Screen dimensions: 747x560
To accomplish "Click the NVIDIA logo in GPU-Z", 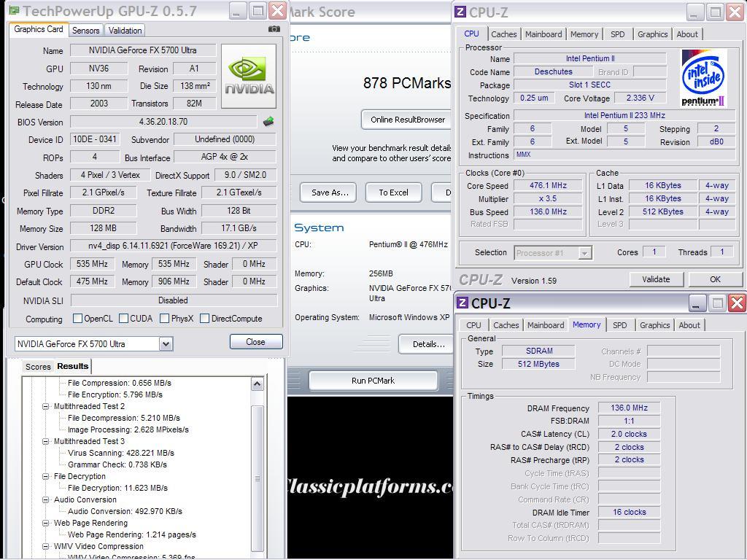I will point(249,76).
